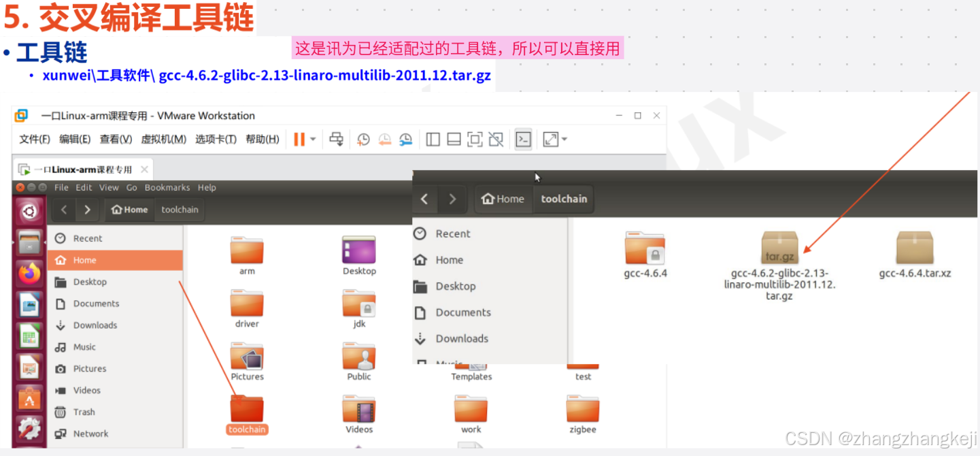This screenshot has width=980, height=456.
Task: Select the 一口Linux-arm课程专用 VM tab
Action: (82, 169)
